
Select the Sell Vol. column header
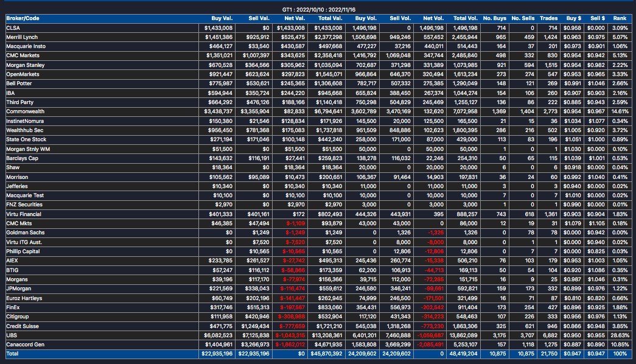tap(400, 18)
